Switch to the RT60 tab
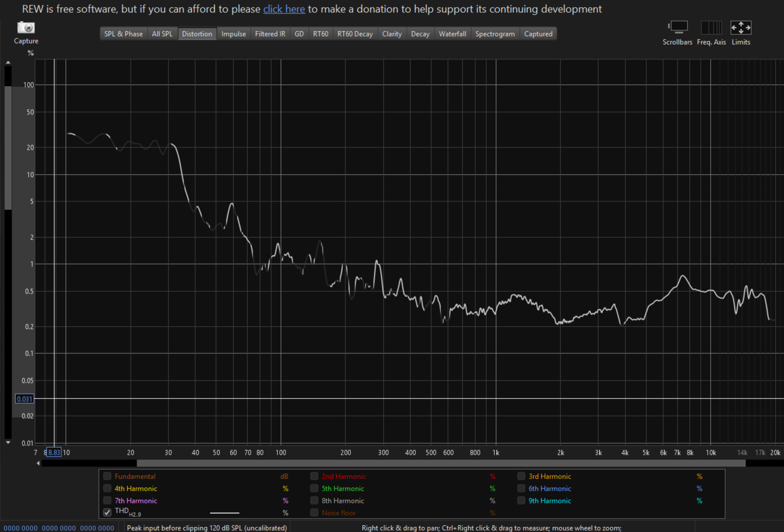Screen dimensions: 784x532 [x=320, y=34]
